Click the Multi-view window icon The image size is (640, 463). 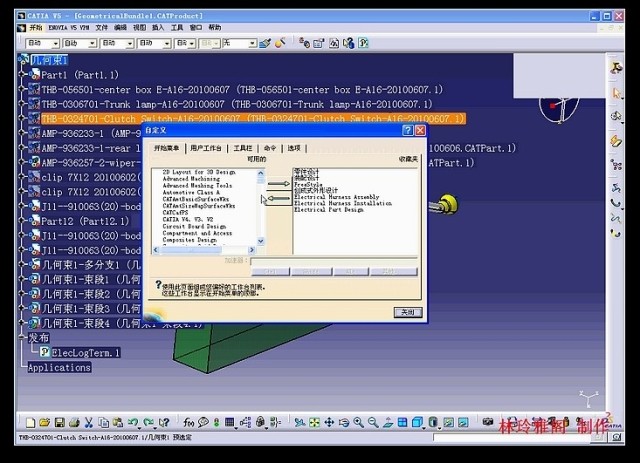(x=402, y=423)
